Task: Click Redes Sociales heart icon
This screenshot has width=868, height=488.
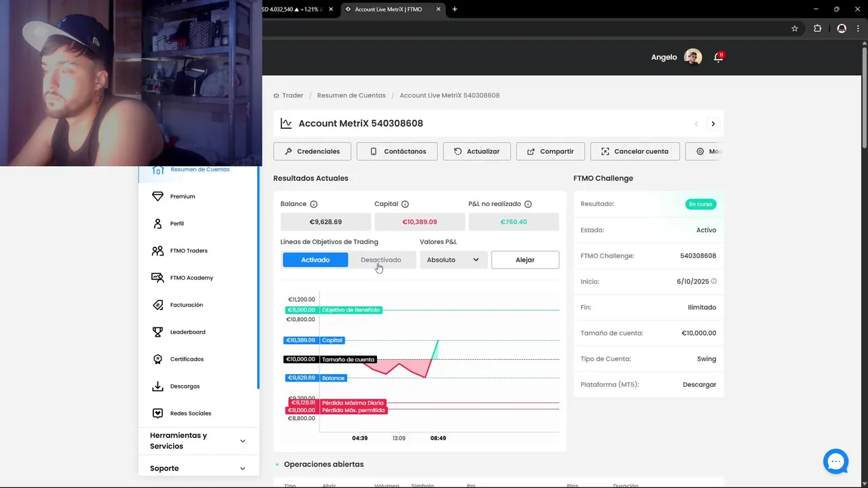Action: pos(157,413)
